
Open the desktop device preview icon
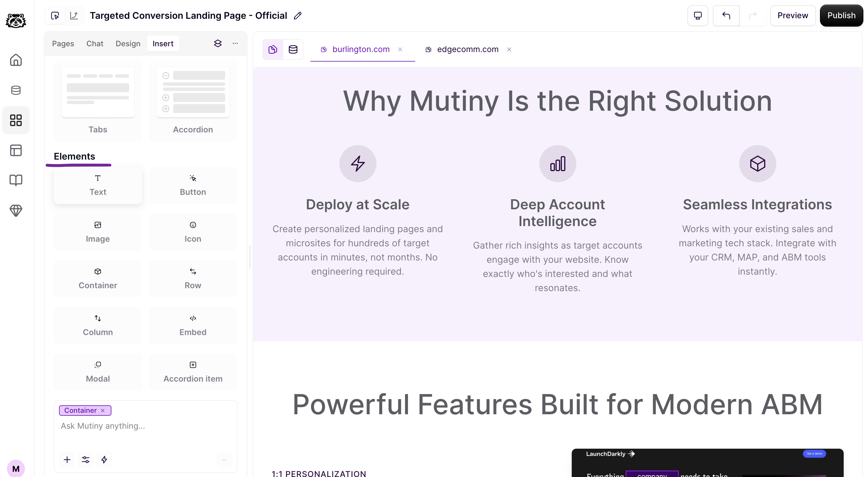[698, 16]
